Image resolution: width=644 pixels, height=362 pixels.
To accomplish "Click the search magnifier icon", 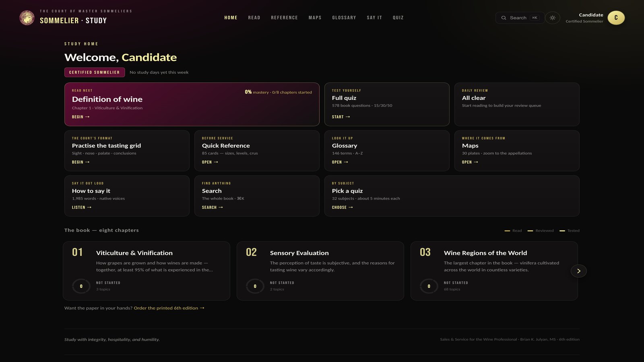I will coord(504,18).
